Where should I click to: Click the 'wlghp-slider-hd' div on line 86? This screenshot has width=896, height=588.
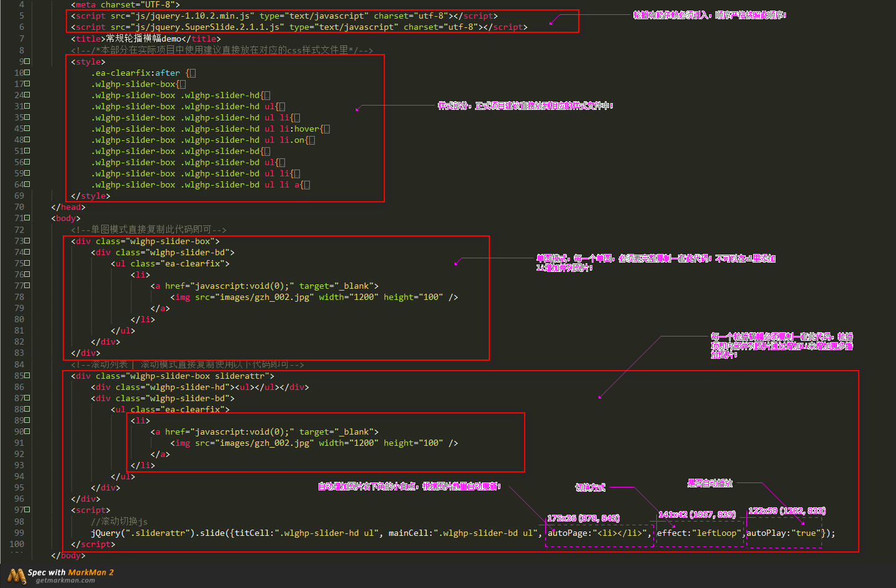200,387
